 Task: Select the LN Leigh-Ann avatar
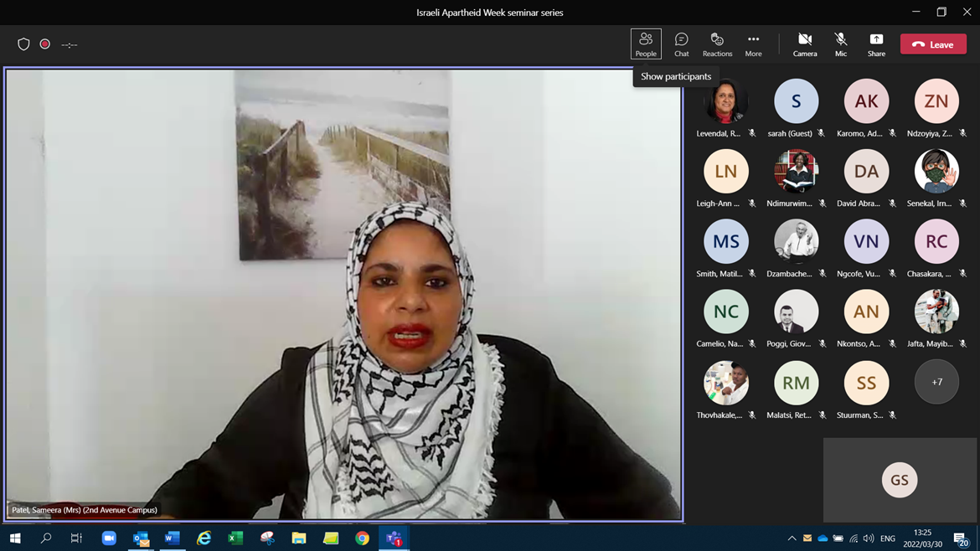click(x=725, y=171)
